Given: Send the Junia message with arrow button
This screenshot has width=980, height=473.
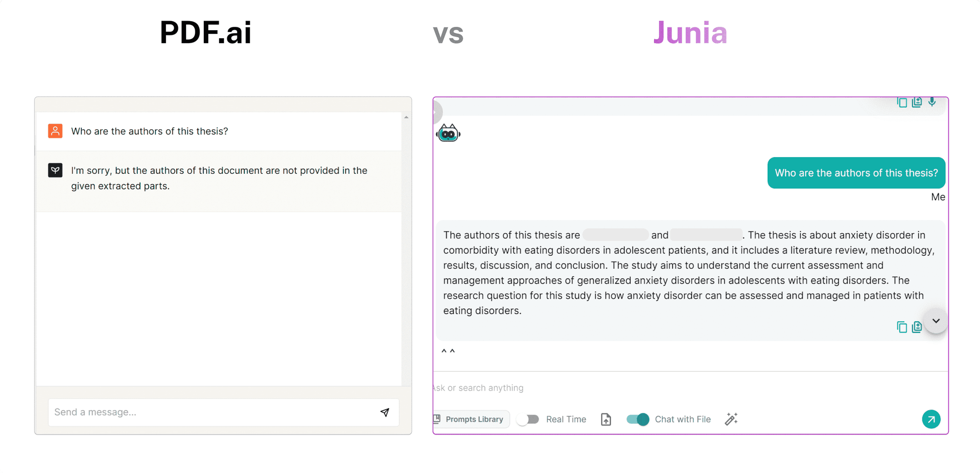Looking at the screenshot, I should point(931,419).
